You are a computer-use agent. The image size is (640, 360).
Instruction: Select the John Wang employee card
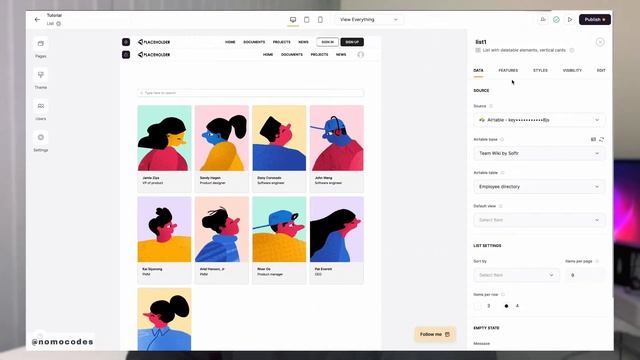tap(337, 149)
